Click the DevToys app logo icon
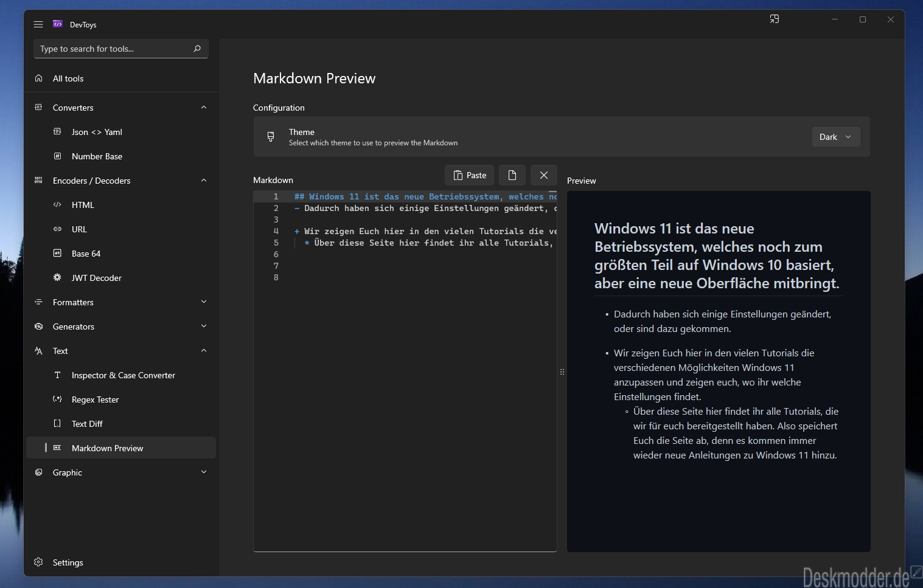The height and width of the screenshot is (588, 923). tap(58, 24)
